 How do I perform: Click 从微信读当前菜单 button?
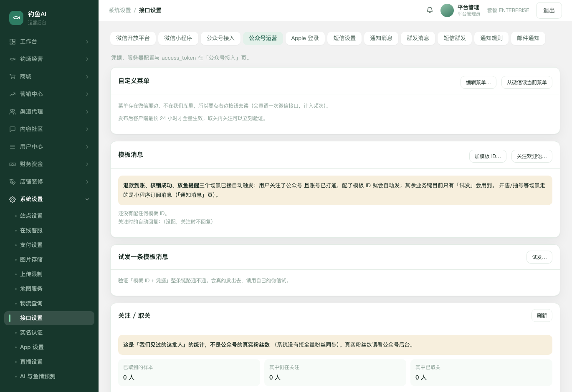click(x=527, y=83)
